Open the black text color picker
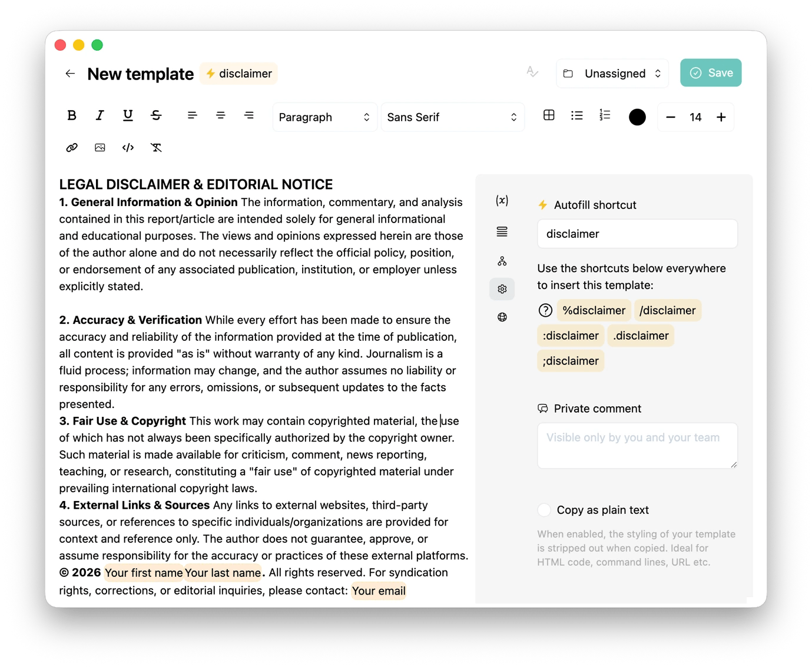This screenshot has height=667, width=812. 637,117
